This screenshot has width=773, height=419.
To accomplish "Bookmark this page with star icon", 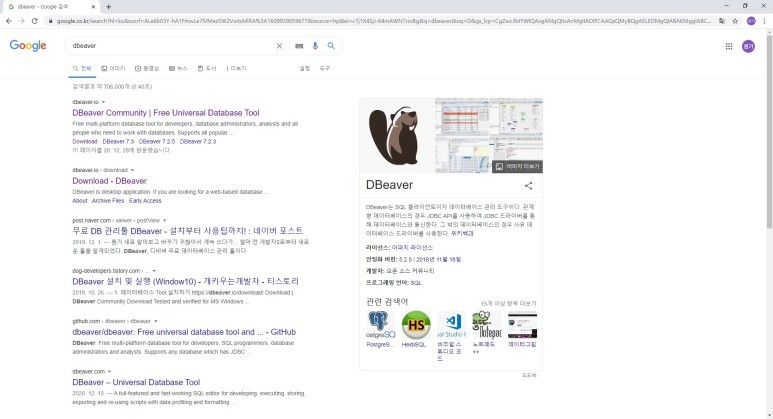I will pyautogui.click(x=735, y=21).
